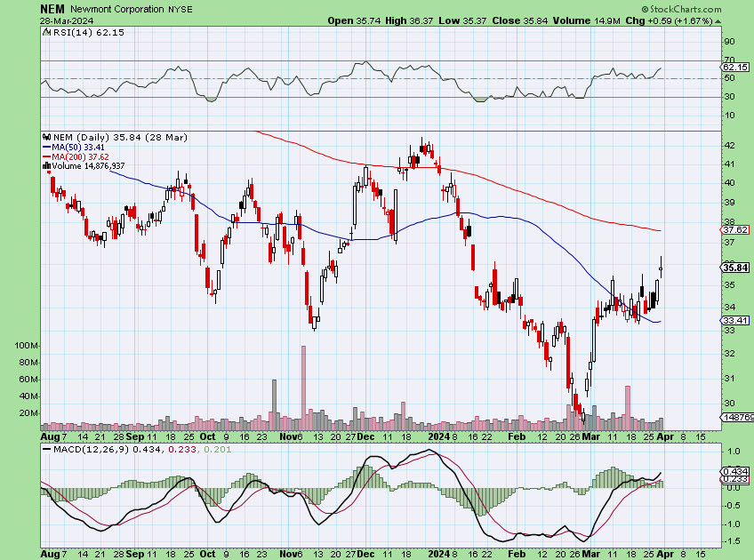Click the black MACD line swatch in legend

pos(46,450)
